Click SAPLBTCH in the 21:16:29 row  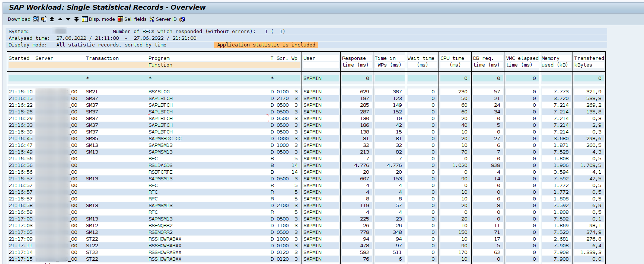pyautogui.click(x=160, y=119)
